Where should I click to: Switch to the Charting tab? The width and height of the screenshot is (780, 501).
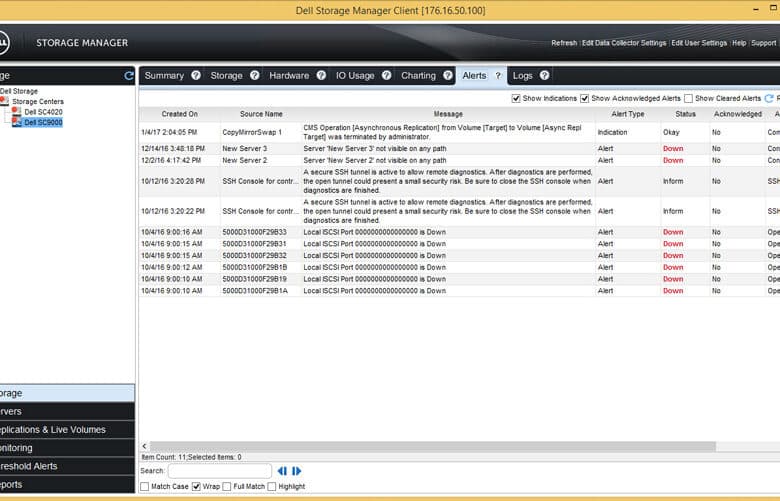point(418,76)
